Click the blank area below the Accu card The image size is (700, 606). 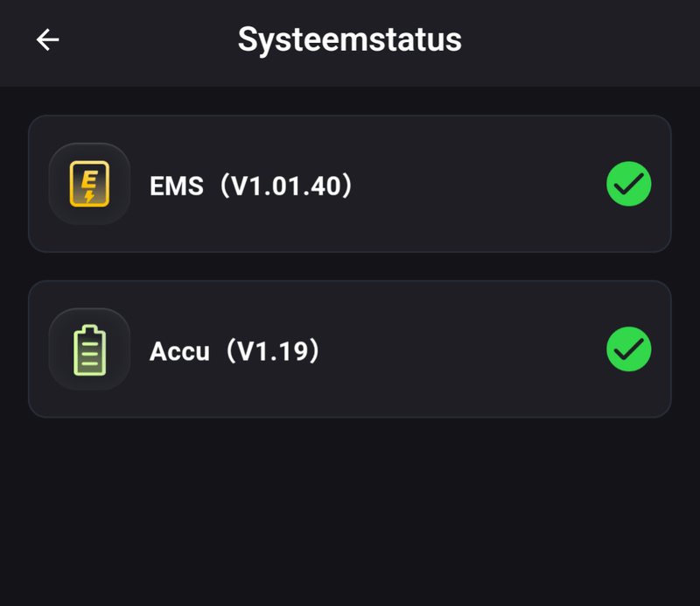350,508
